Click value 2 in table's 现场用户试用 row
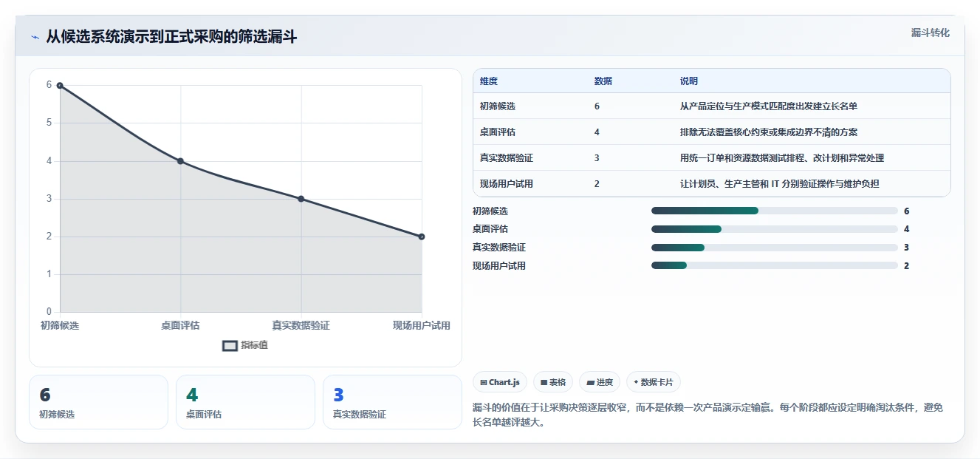The height and width of the screenshot is (459, 980). (597, 184)
